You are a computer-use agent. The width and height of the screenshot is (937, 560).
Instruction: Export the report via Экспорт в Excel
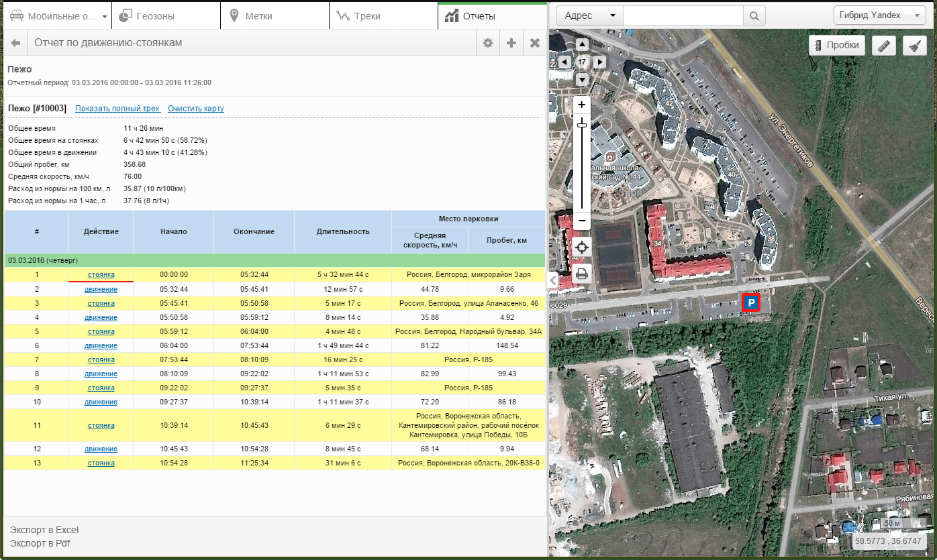[44, 530]
